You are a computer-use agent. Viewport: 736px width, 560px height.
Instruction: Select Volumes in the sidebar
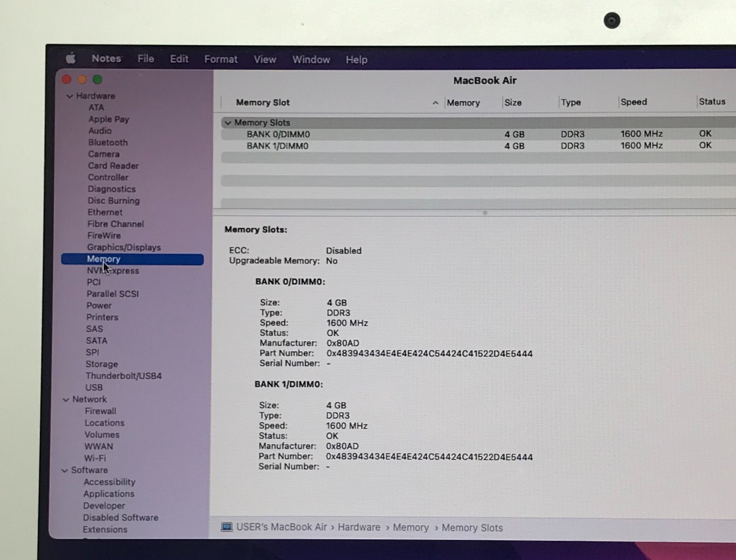[102, 435]
